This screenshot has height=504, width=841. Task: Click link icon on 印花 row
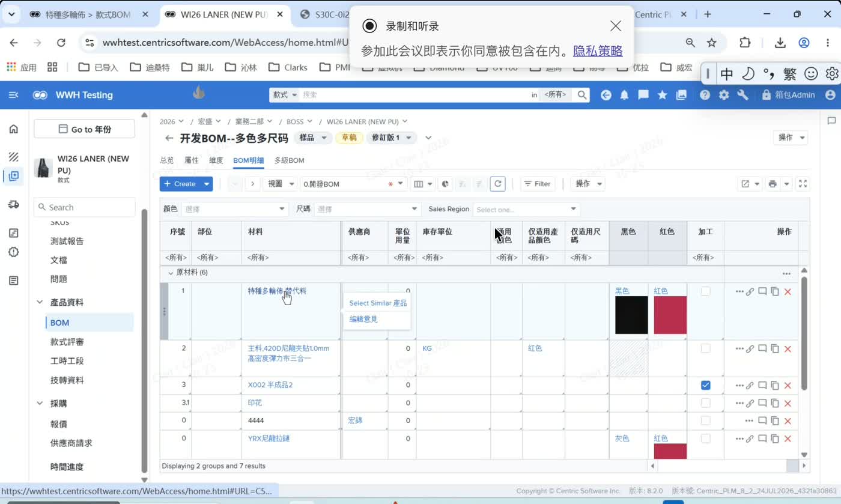(x=750, y=403)
